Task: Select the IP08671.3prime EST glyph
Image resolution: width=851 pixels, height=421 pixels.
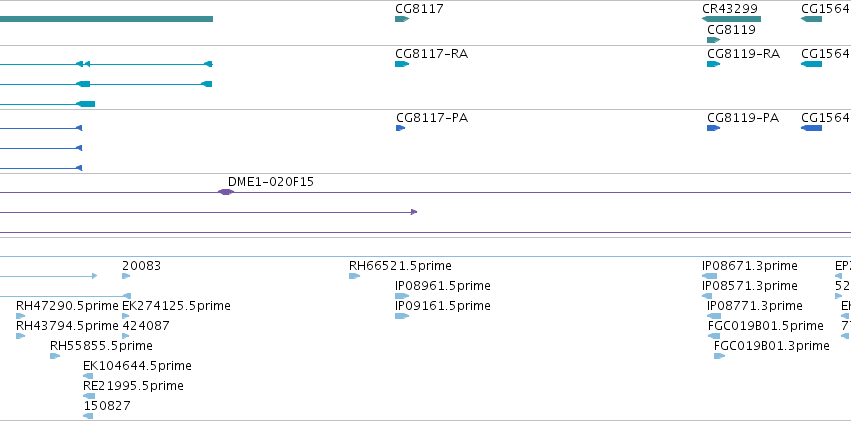Action: (709, 276)
